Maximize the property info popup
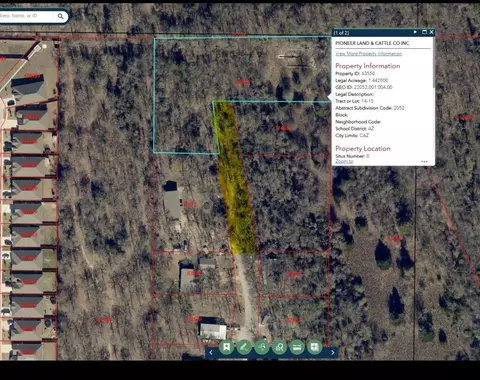The image size is (480, 380). [x=424, y=32]
